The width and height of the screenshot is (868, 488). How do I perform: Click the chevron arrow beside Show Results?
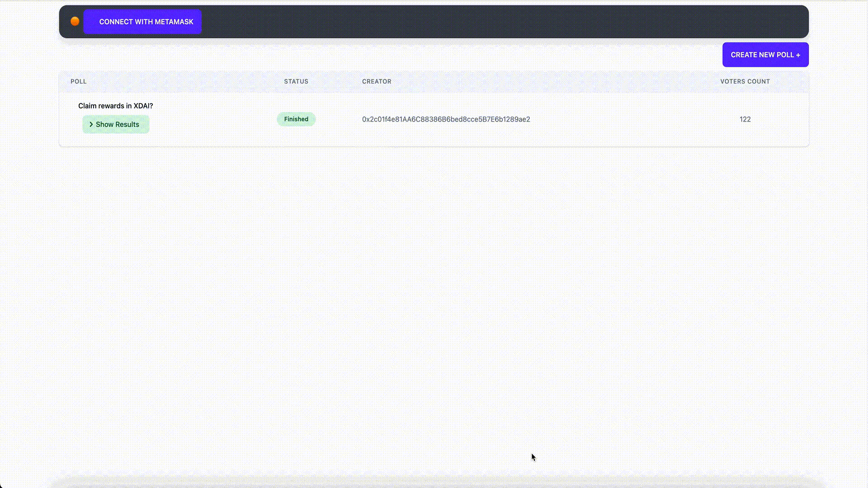(x=91, y=124)
